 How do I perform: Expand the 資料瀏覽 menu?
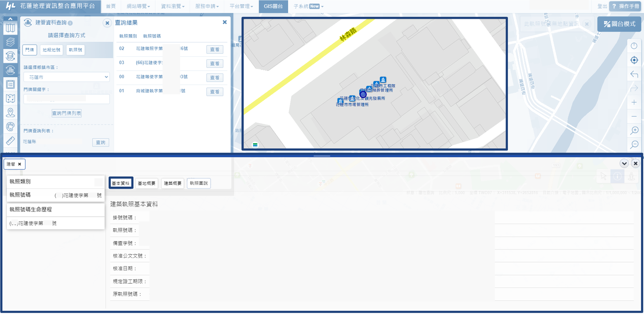tap(172, 6)
